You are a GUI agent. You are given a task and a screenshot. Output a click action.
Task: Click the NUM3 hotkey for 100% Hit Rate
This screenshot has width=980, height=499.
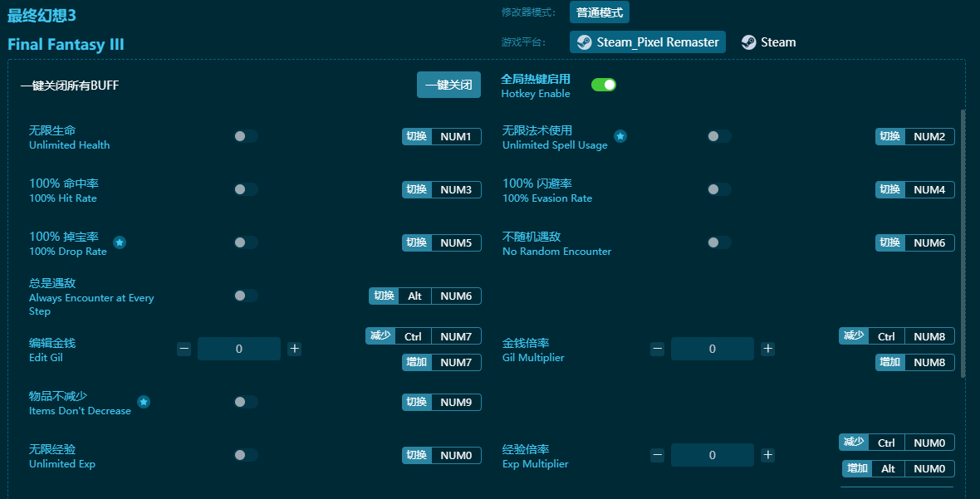point(456,189)
